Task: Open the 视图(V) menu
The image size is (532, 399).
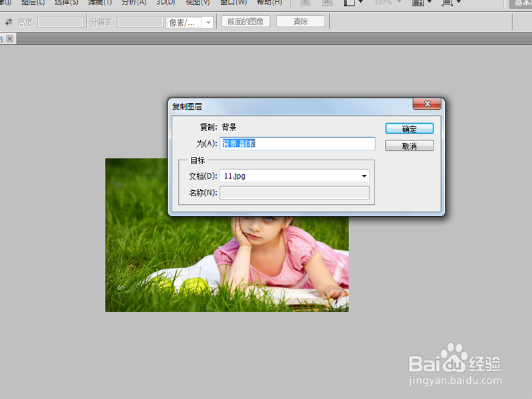Action: (x=198, y=3)
